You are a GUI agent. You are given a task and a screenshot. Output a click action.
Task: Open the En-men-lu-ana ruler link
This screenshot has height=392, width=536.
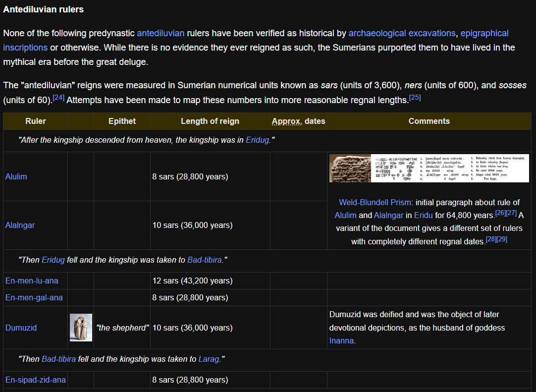(32, 280)
